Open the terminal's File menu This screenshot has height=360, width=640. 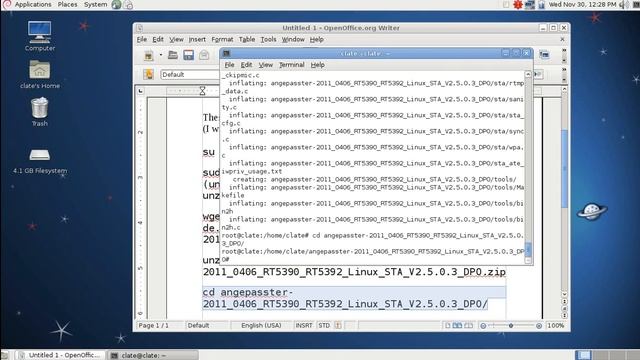(229, 65)
